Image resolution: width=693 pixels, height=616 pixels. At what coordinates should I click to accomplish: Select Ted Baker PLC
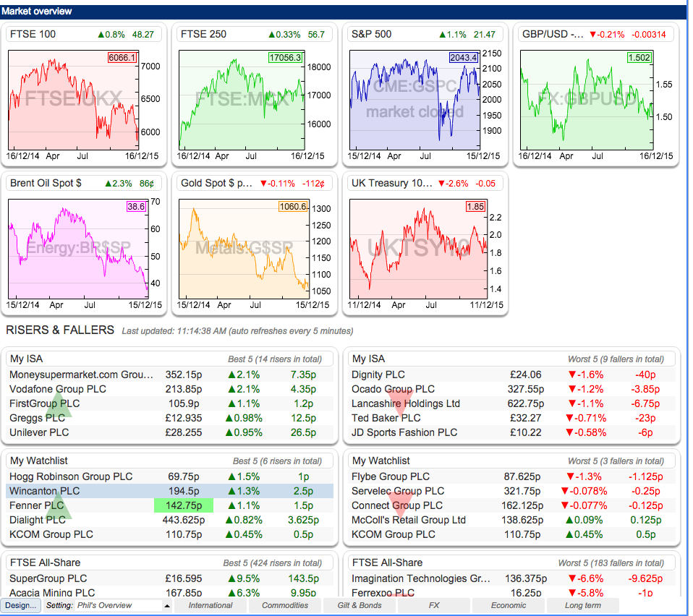(x=386, y=418)
